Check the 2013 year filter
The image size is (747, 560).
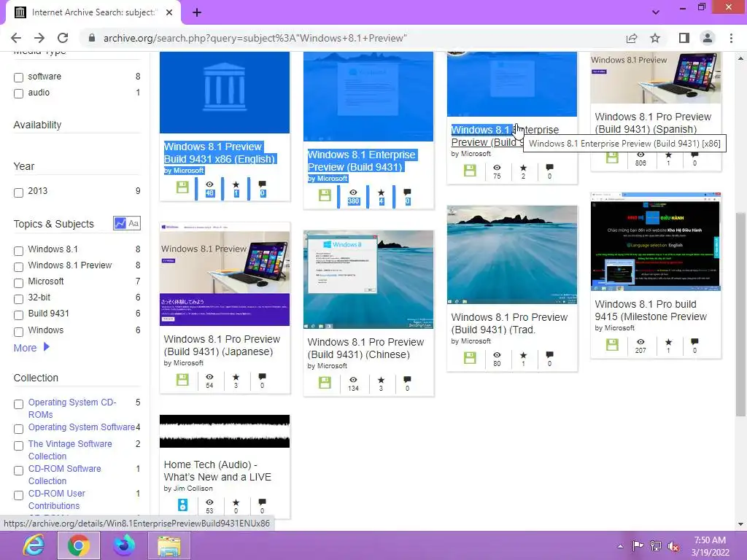(x=18, y=192)
